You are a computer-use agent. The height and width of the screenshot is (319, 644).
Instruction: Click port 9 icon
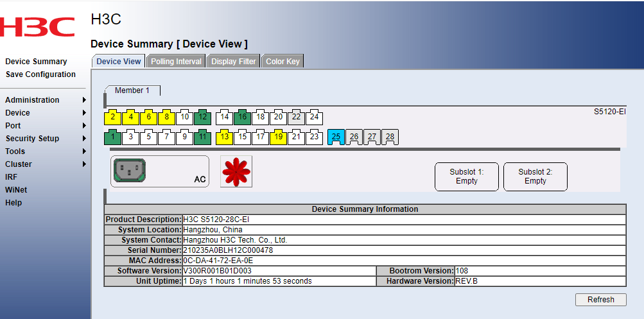(185, 137)
